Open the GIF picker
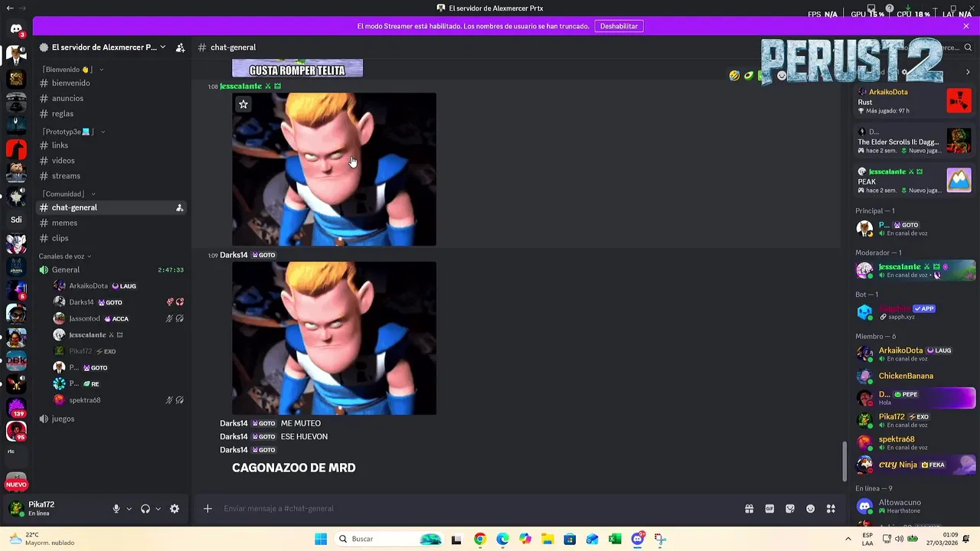 point(769,509)
